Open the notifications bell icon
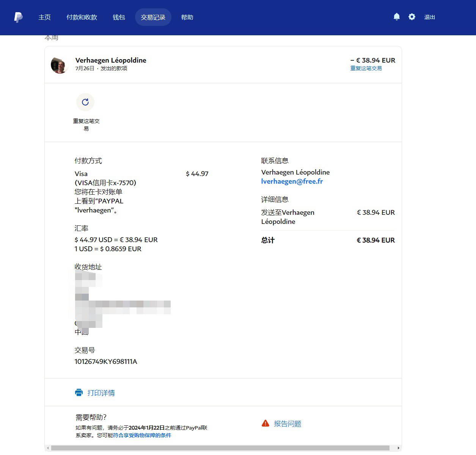 (x=396, y=17)
